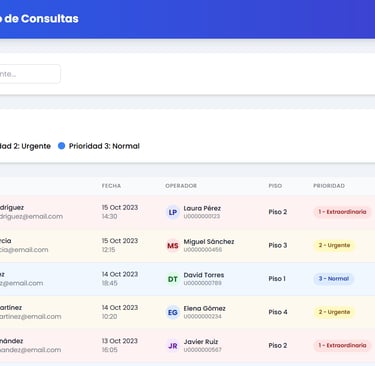The image size is (375, 366).
Task: Click operator ID under Elena Gómez
Action: (x=202, y=317)
